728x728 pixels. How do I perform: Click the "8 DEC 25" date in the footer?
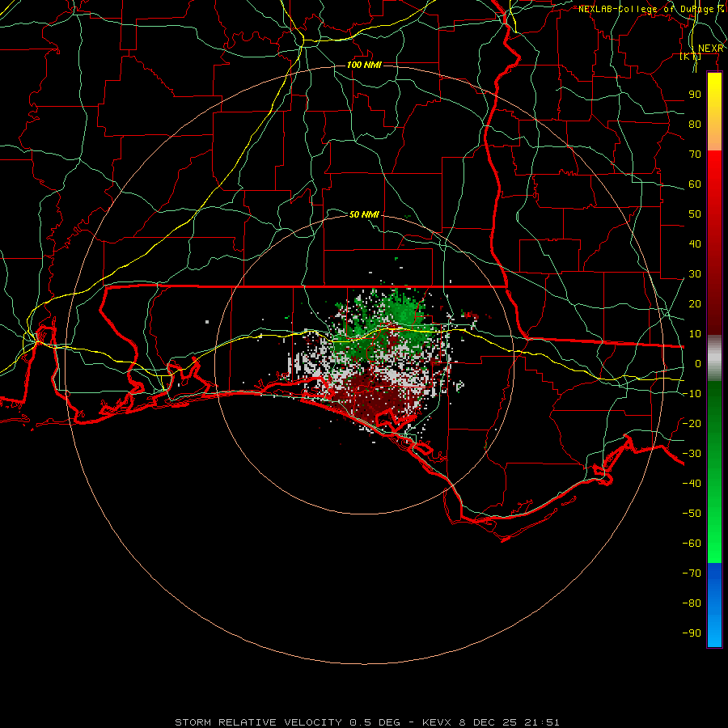click(488, 722)
